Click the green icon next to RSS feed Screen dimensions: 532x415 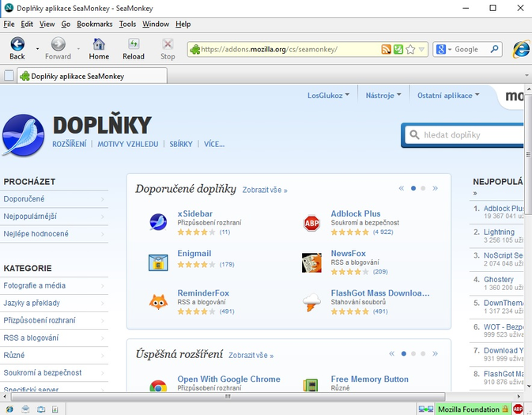(398, 50)
